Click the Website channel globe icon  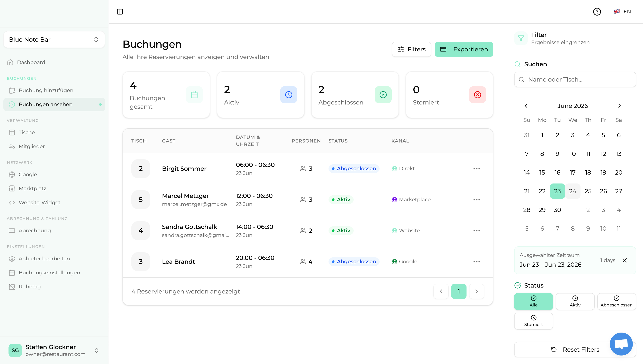[x=394, y=230]
